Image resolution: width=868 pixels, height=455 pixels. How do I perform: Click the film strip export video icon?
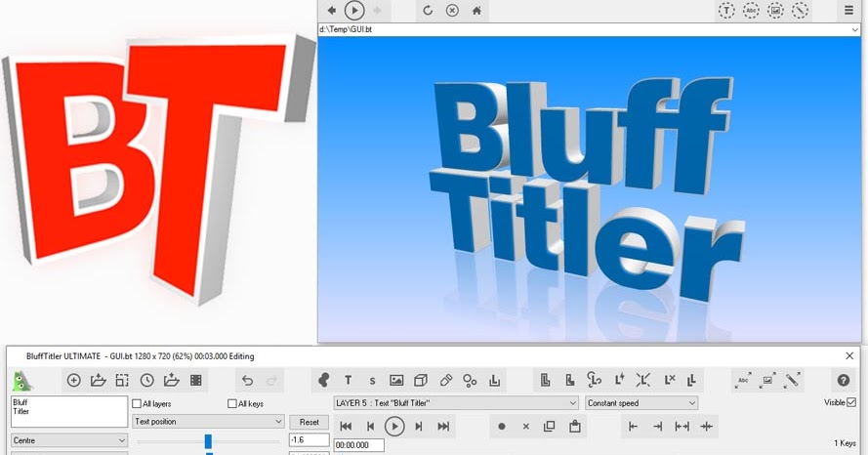[195, 380]
